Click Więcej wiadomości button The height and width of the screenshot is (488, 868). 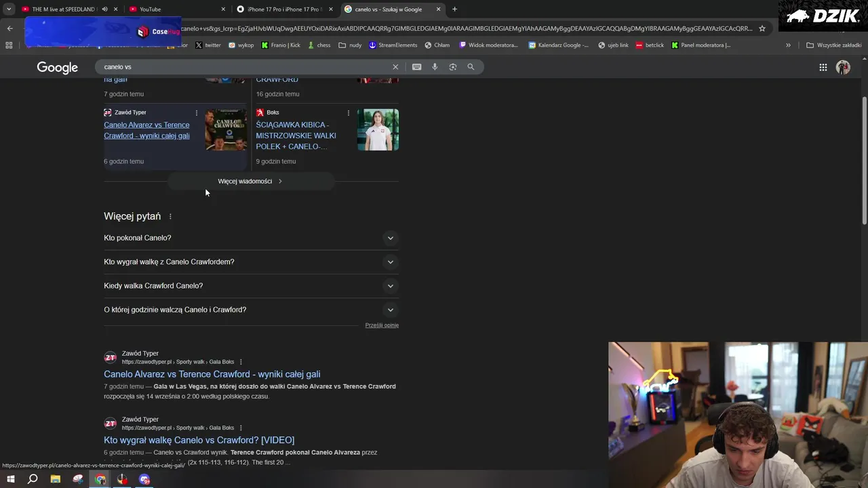250,181
